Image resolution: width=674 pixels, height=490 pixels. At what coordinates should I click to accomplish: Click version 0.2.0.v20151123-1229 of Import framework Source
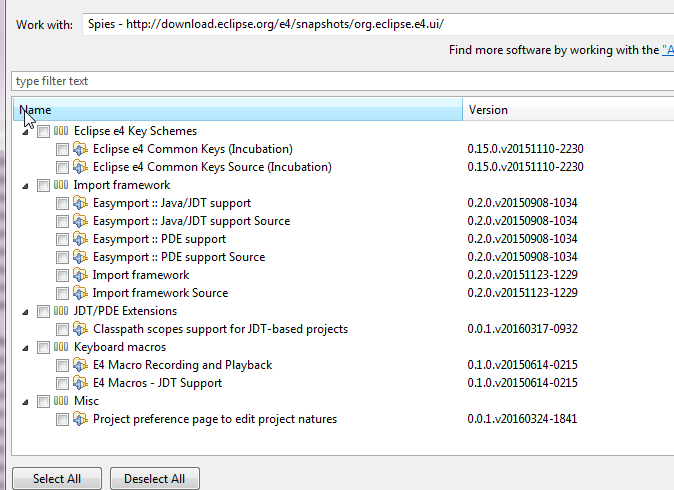tap(522, 293)
